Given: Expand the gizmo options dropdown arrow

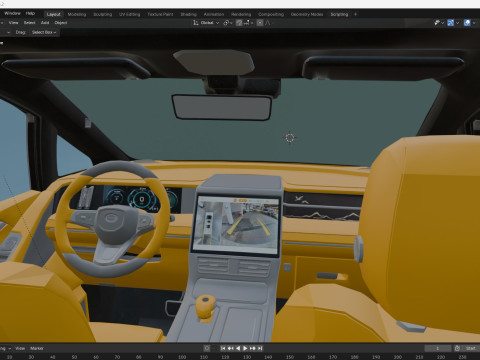Looking at the screenshot, I should [x=458, y=23].
